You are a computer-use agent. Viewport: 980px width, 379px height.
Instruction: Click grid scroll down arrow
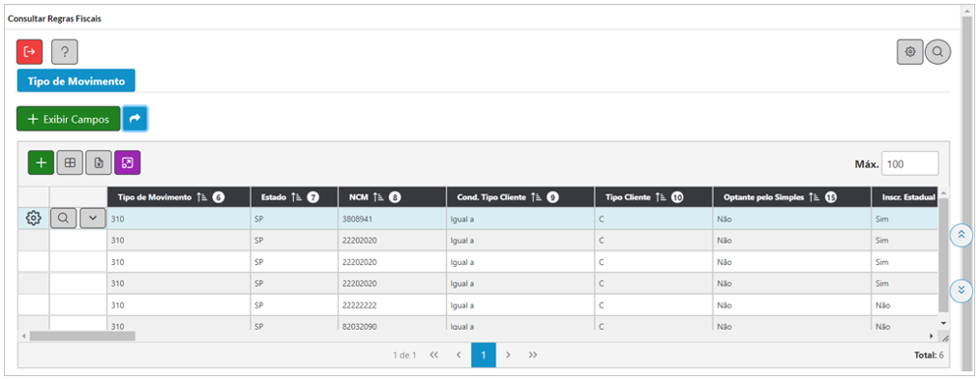pos(944,323)
